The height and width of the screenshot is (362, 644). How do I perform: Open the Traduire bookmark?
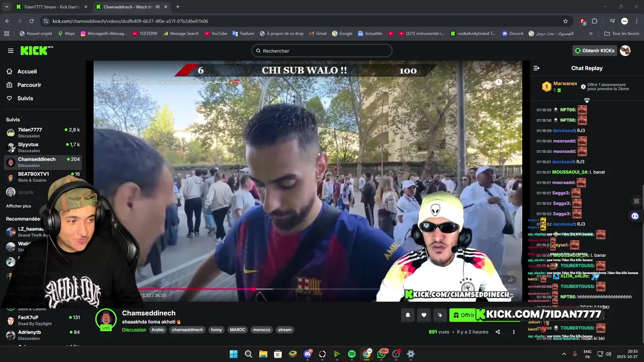243,34
